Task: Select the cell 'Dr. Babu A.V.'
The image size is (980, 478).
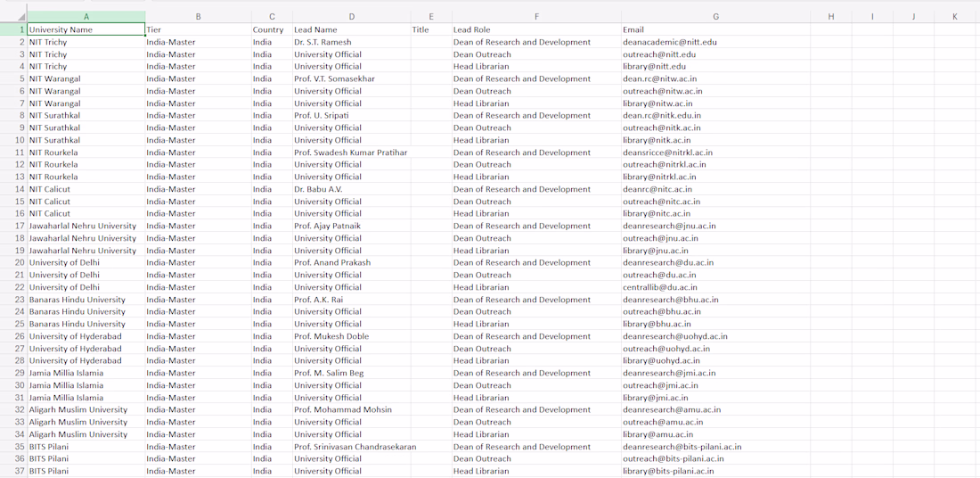Action: [x=352, y=189]
